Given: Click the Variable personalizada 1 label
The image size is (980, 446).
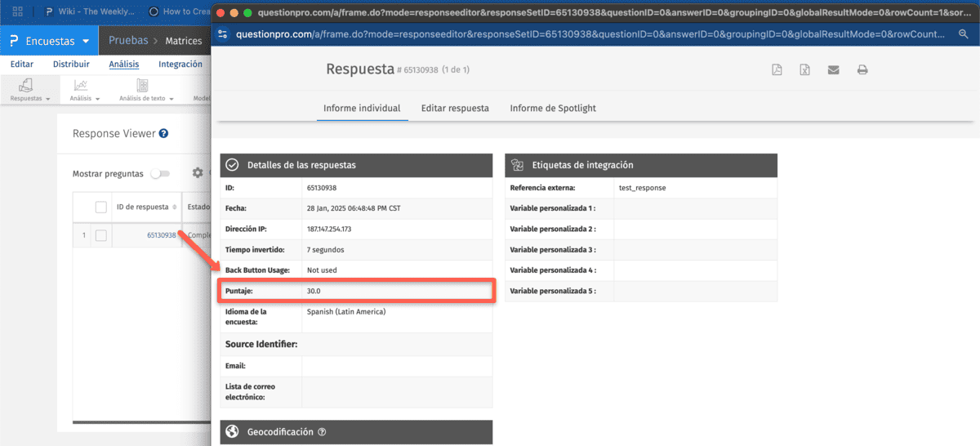Looking at the screenshot, I should (553, 208).
